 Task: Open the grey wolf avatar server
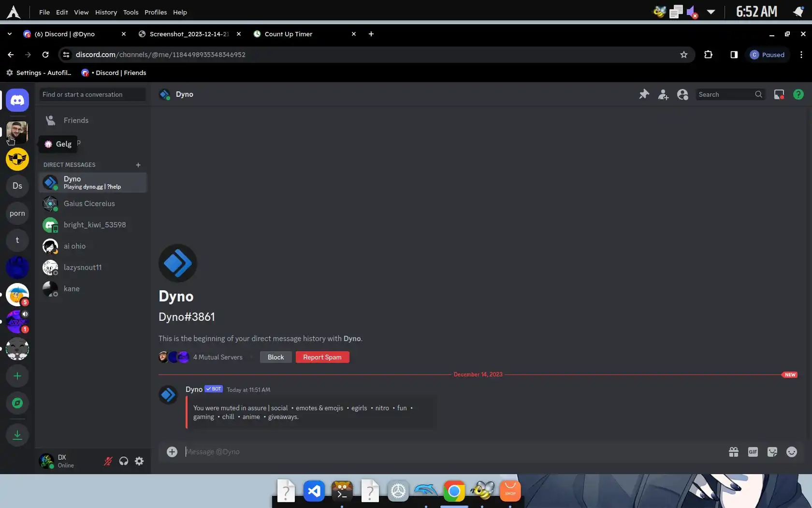point(17,349)
